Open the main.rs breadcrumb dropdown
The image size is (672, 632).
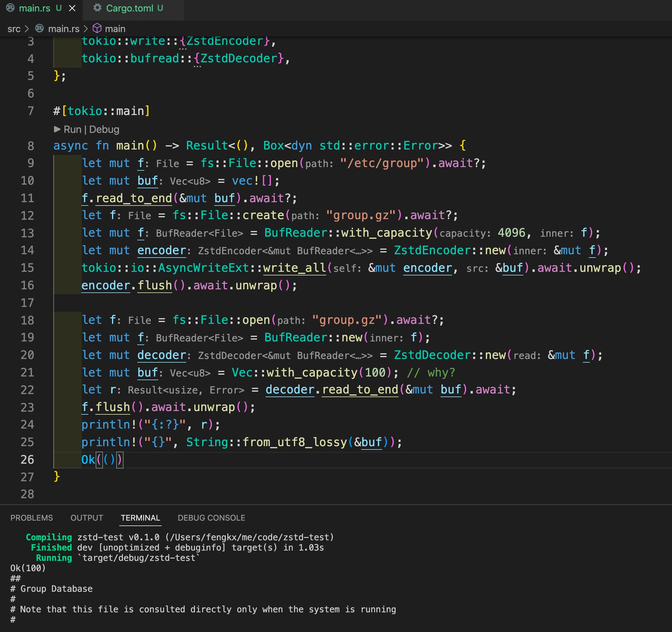pos(64,29)
